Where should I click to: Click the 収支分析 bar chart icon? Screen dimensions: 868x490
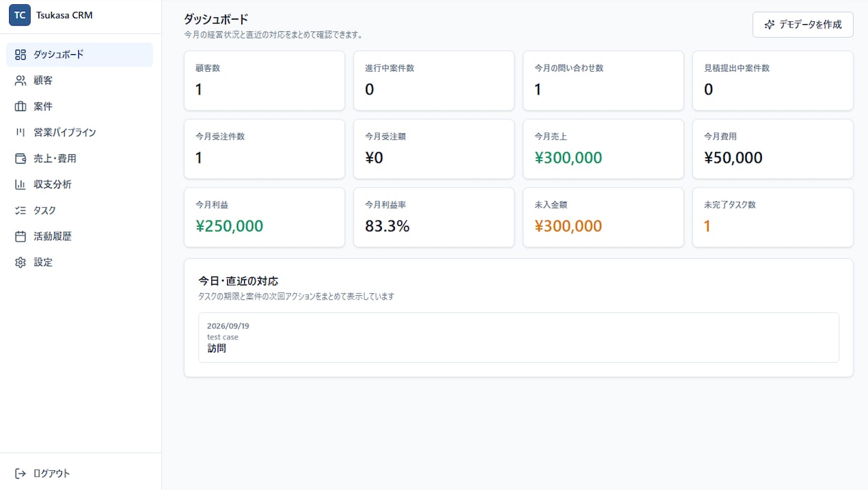tap(21, 184)
